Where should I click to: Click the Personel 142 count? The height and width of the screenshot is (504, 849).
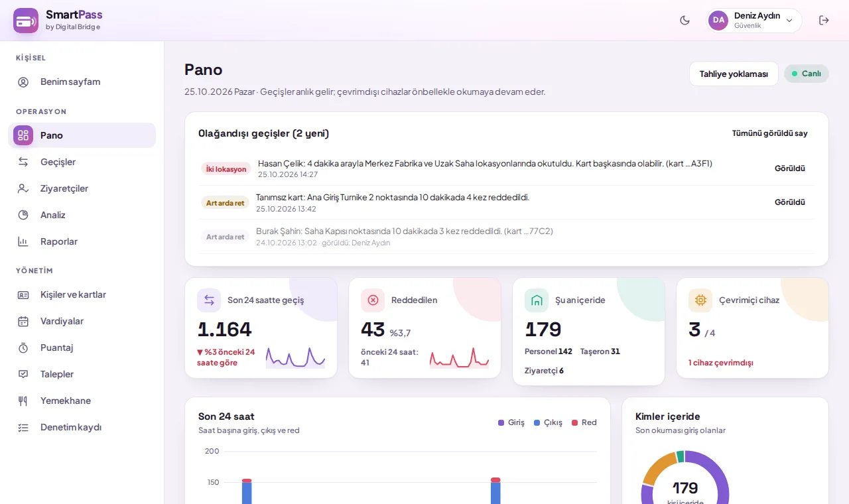549,351
